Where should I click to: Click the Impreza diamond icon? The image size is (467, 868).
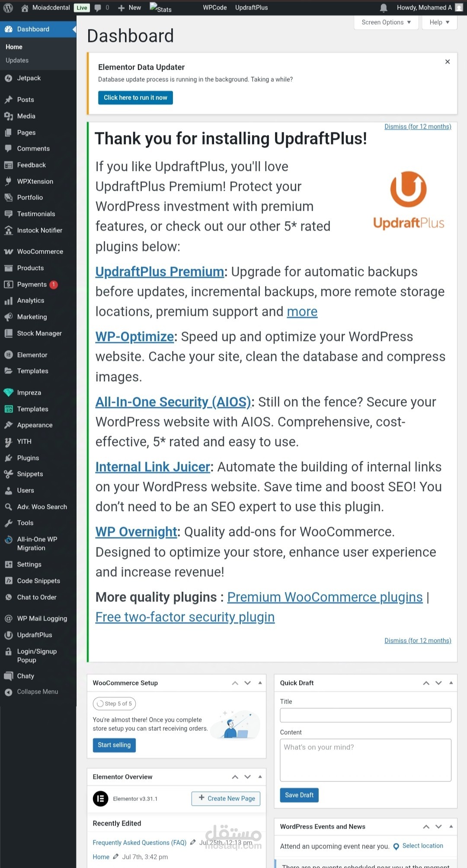8,392
